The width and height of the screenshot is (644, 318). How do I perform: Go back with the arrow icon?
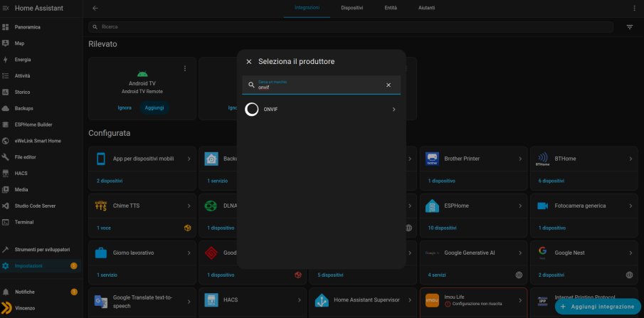click(95, 9)
